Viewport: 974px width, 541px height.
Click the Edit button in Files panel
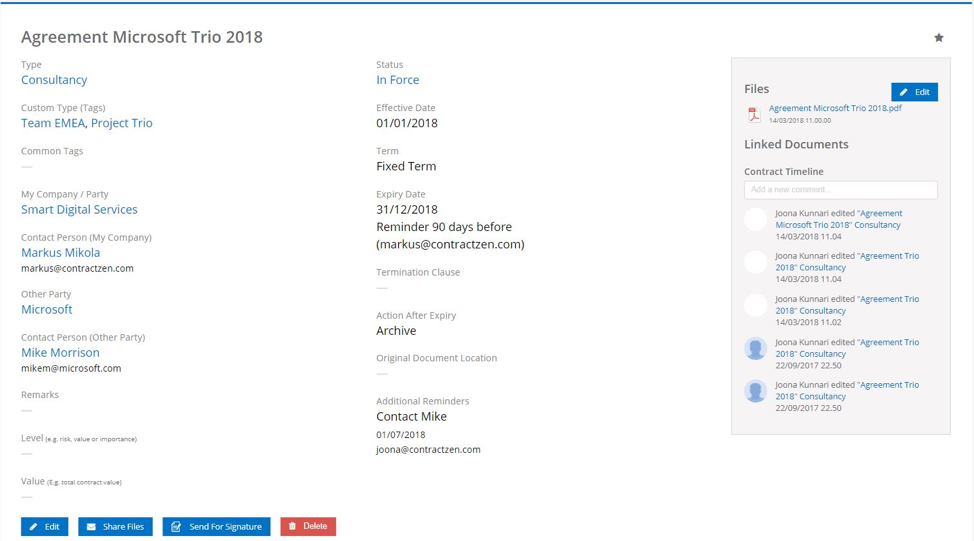pyautogui.click(x=914, y=92)
